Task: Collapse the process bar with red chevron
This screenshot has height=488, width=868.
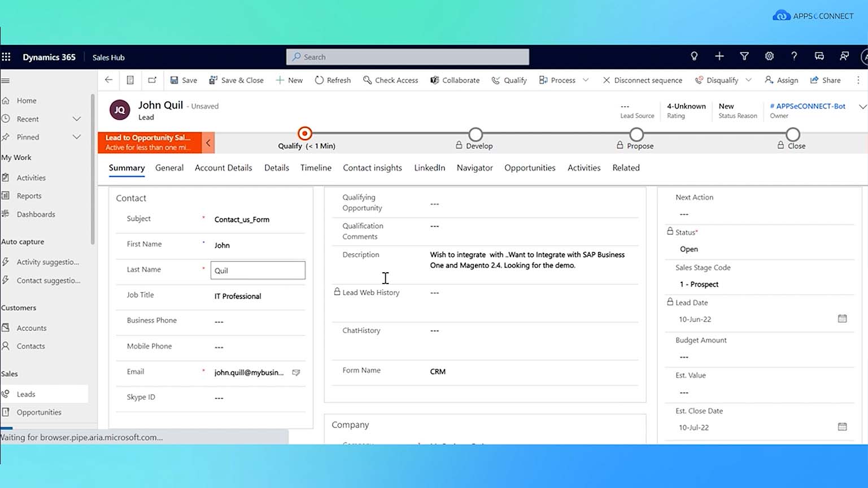Action: 208,143
